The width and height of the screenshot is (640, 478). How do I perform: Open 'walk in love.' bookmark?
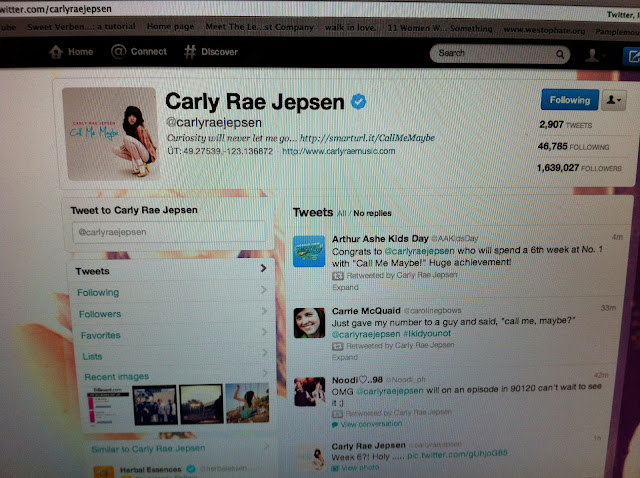coord(350,27)
